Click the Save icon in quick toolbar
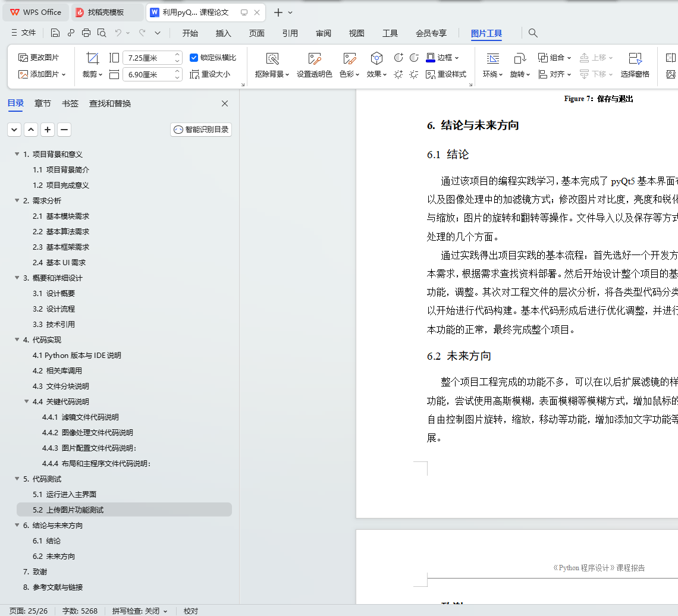Viewport: 678px width, 616px height. [x=55, y=33]
